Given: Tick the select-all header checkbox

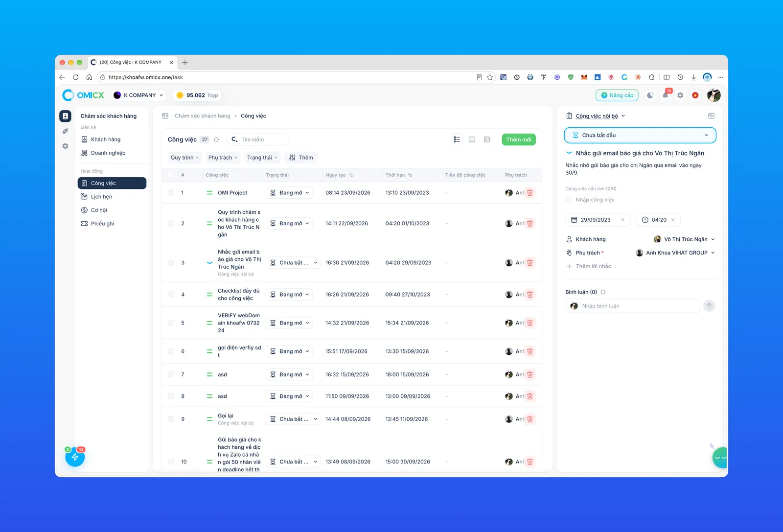Looking at the screenshot, I should pos(171,175).
